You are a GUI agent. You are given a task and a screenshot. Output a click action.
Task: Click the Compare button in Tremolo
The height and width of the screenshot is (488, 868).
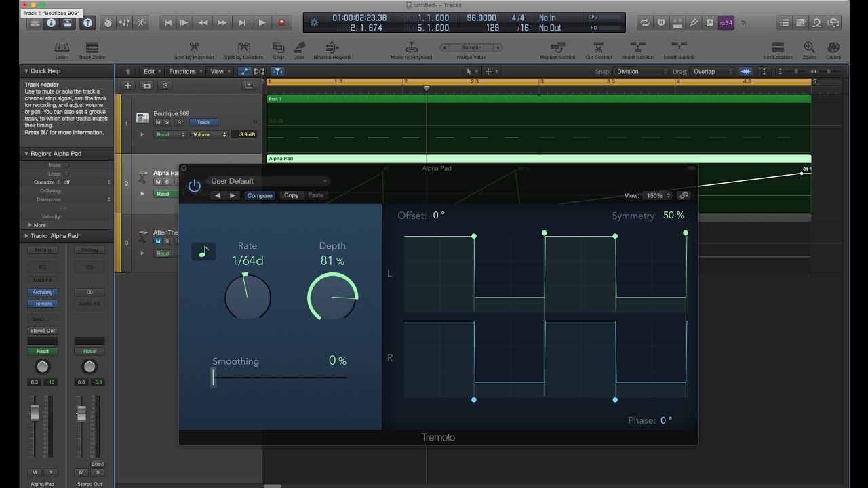click(260, 195)
